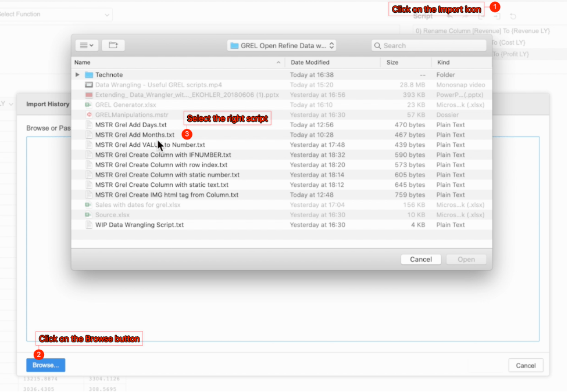The width and height of the screenshot is (568, 392).
Task: Open the list view options dropdown
Action: point(86,45)
